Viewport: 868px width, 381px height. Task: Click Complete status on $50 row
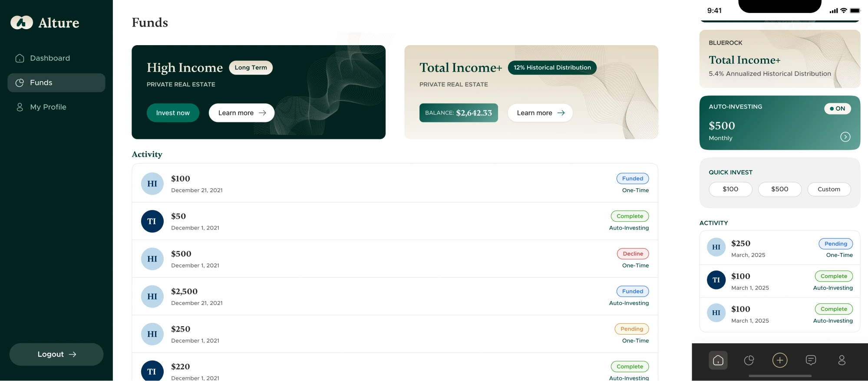pos(630,216)
